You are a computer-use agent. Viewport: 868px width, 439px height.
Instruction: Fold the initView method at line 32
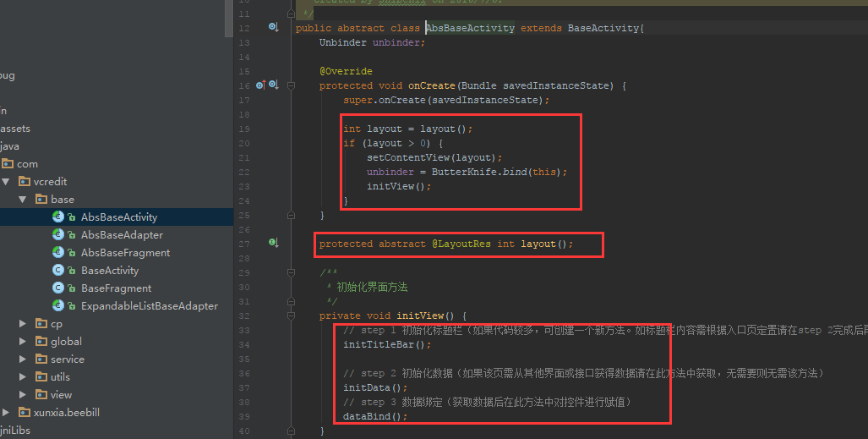(x=291, y=316)
